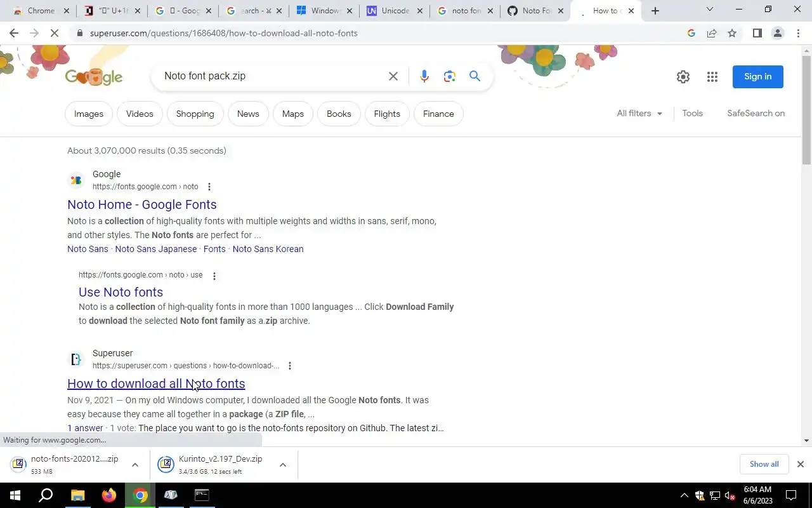
Task: Search by voice microphone icon
Action: tap(424, 76)
